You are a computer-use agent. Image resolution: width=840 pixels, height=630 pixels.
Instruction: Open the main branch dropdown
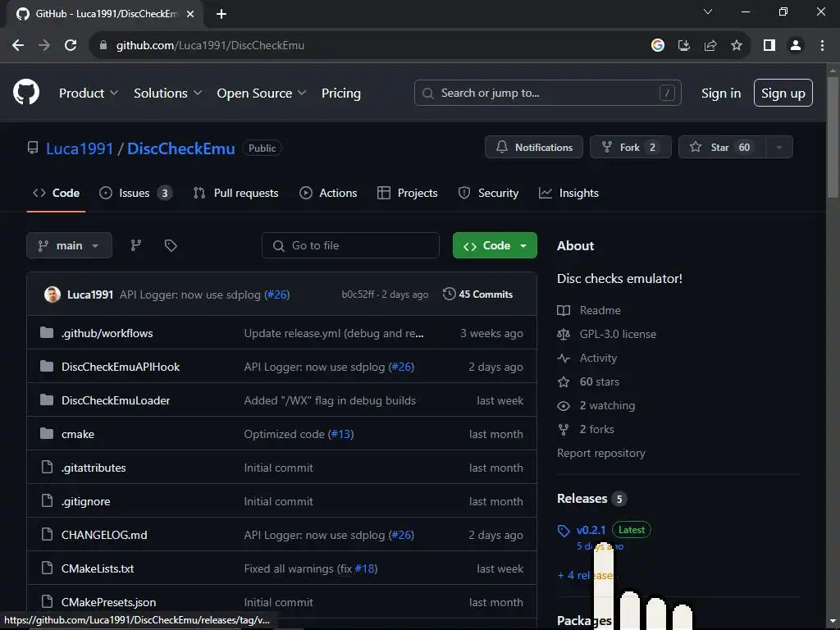[x=69, y=245]
